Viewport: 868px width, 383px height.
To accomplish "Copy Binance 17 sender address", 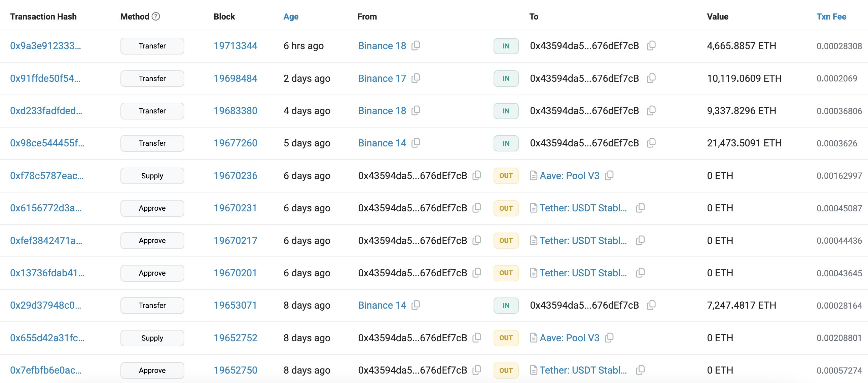I will coord(416,78).
